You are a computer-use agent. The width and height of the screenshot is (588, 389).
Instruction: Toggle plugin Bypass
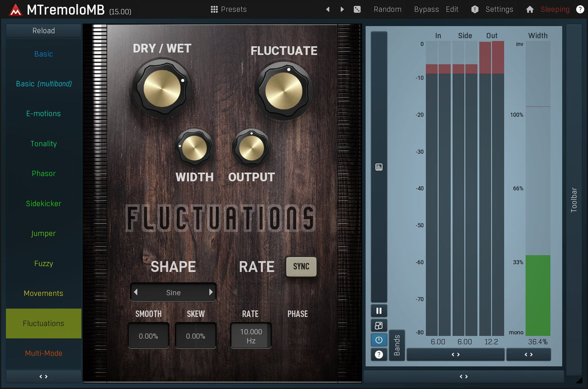click(x=426, y=9)
